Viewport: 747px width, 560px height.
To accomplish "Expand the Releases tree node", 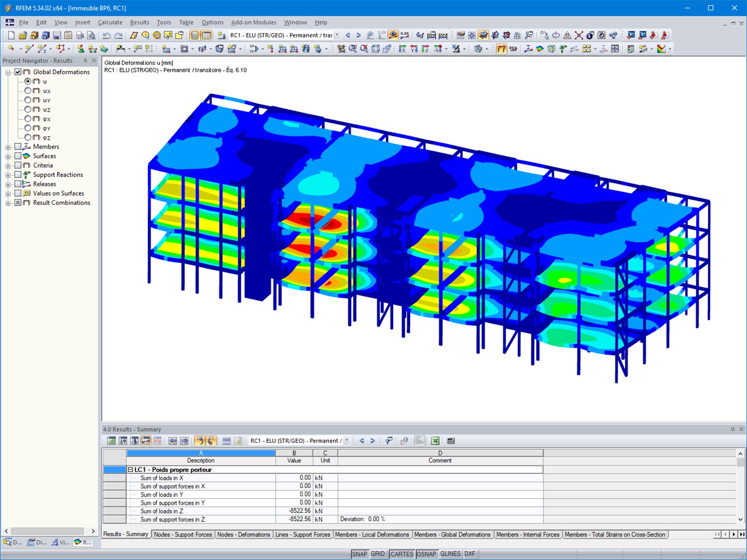I will tap(8, 184).
